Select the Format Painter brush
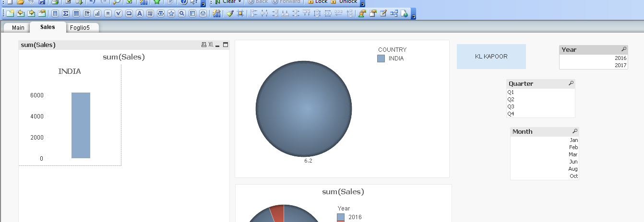Screen dimensions: 644x222 (230, 13)
